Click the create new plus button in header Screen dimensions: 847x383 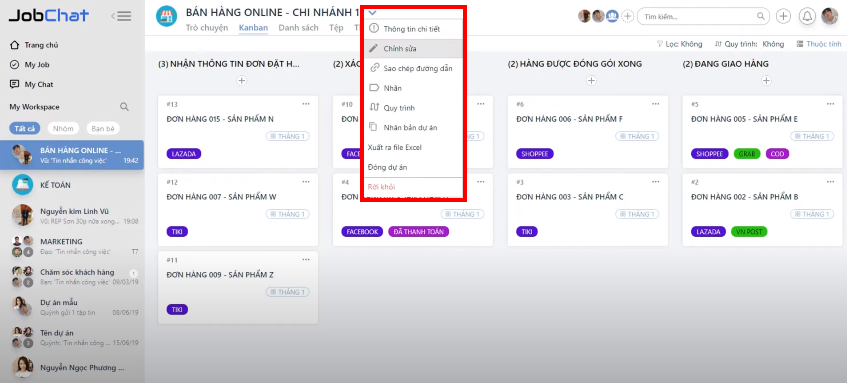(x=783, y=16)
